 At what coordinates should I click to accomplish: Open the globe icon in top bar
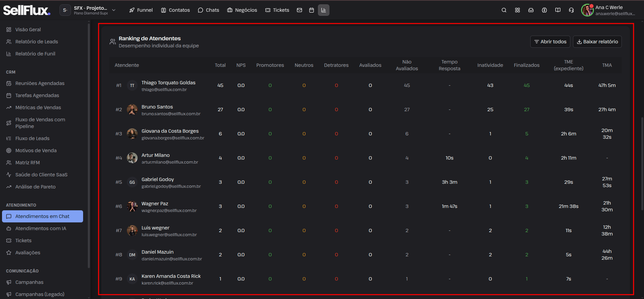coord(544,10)
